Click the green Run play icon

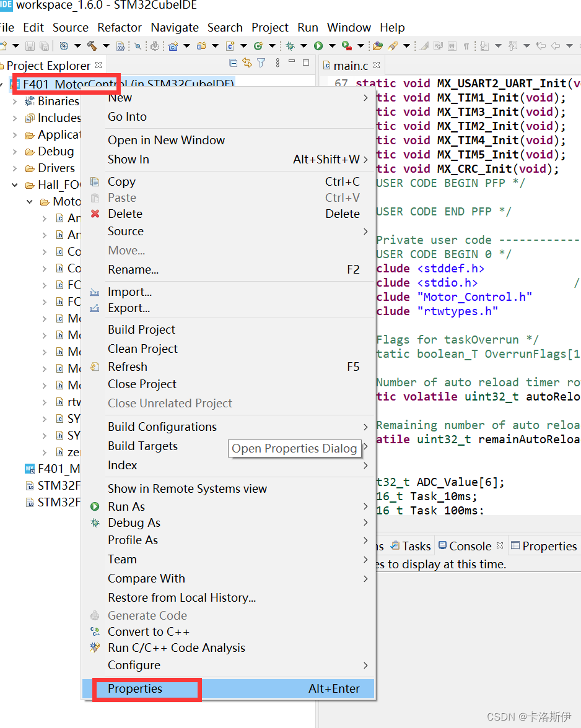tap(318, 46)
